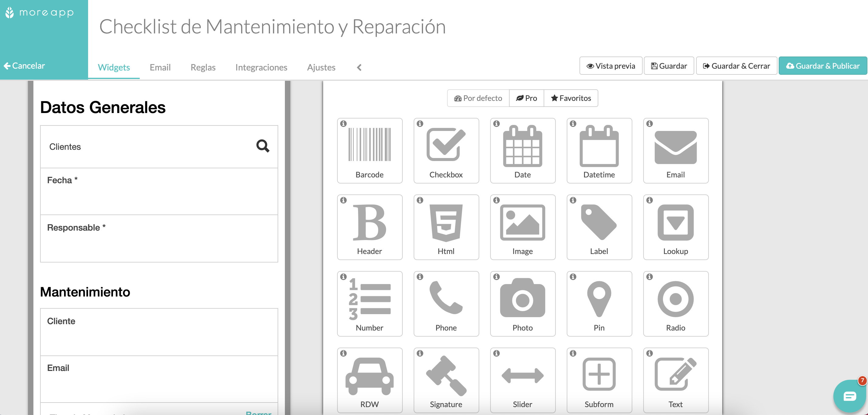Open info icon on Lookup widget

[x=649, y=200]
